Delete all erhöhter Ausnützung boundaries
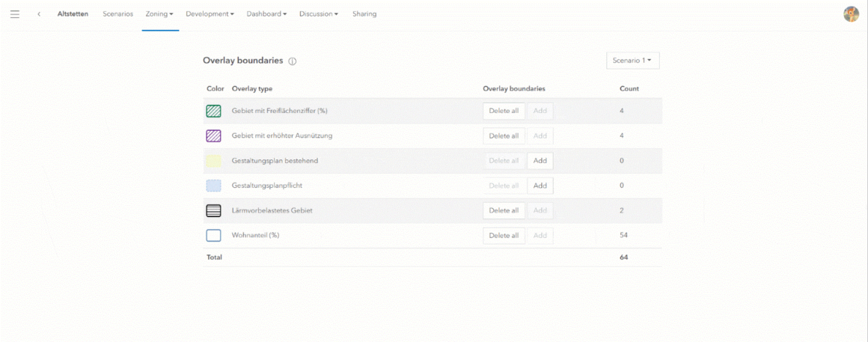The width and height of the screenshot is (868, 342). click(x=504, y=135)
